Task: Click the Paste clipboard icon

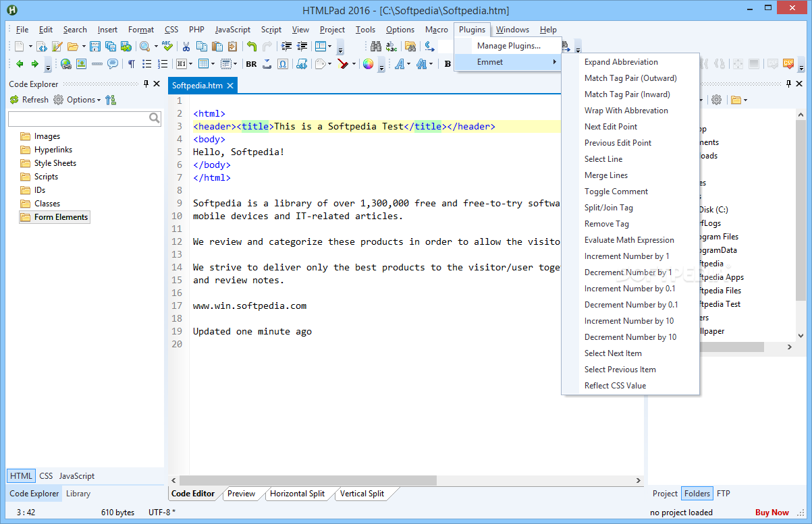Action: pos(217,47)
